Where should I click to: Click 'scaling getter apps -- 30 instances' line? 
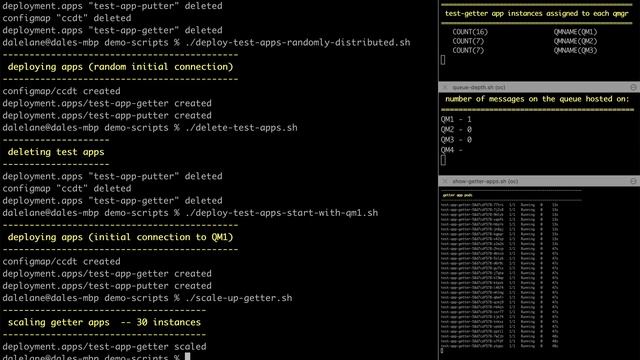(x=104, y=322)
